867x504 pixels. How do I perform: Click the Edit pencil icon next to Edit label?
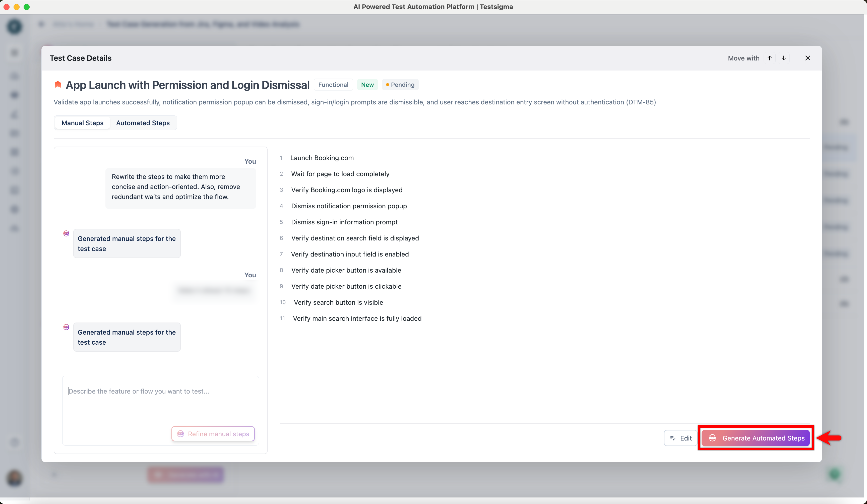(x=673, y=438)
